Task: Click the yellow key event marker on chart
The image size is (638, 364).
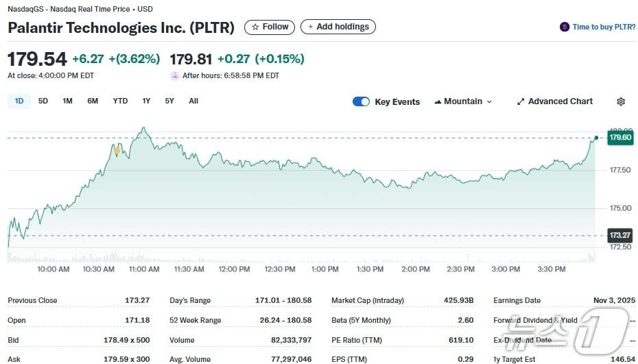Action: [117, 150]
